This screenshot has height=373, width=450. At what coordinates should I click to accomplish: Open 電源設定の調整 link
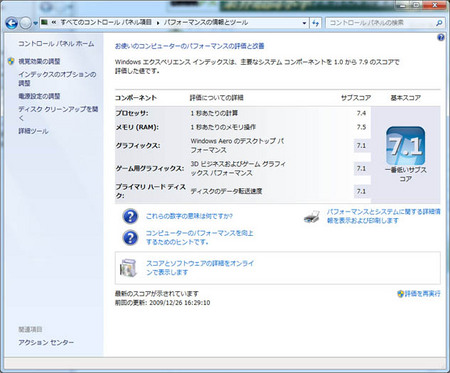click(39, 96)
